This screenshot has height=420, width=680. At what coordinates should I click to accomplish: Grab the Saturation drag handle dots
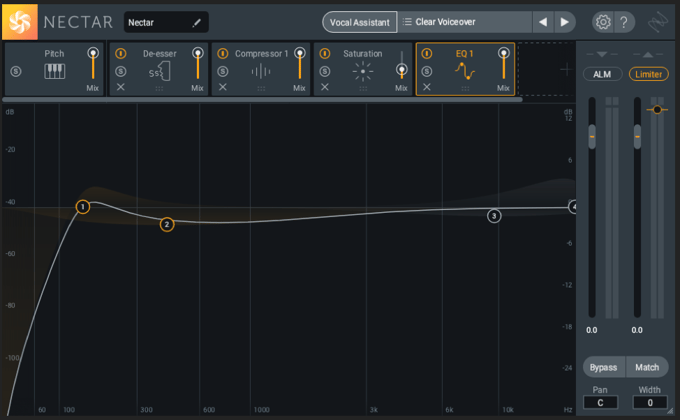[363, 89]
